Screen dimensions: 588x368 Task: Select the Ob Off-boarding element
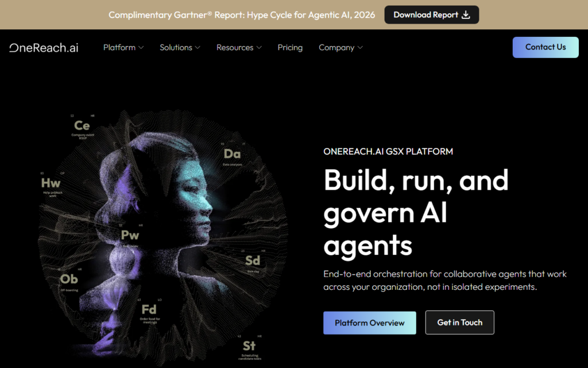pyautogui.click(x=69, y=280)
